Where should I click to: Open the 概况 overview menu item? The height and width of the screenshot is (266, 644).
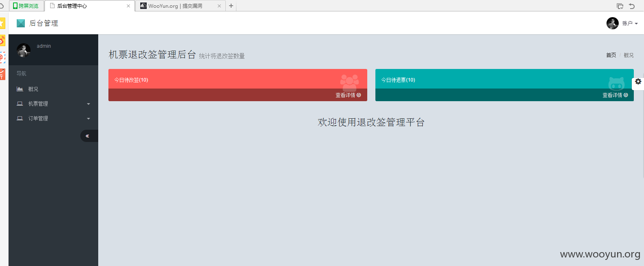click(53, 89)
